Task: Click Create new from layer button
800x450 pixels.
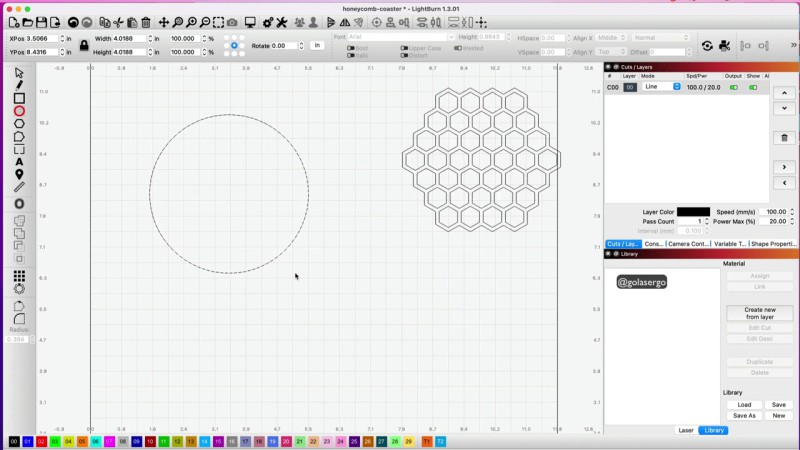Action: click(x=759, y=313)
